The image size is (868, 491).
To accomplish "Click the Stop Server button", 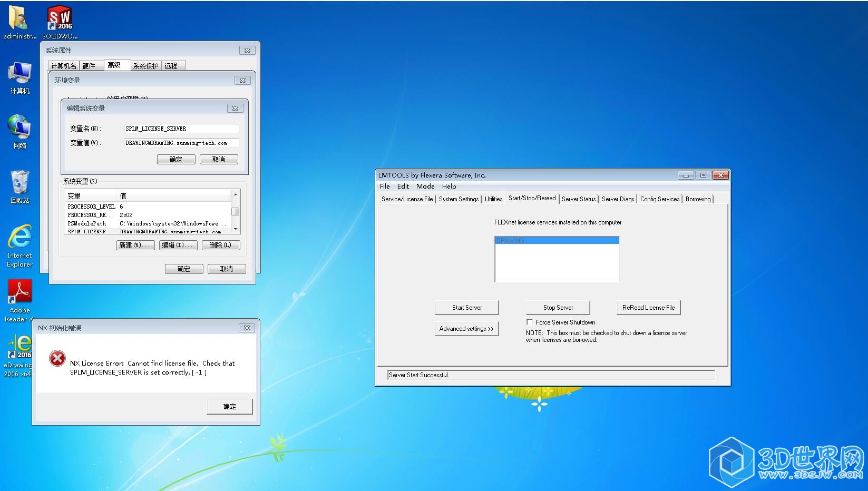I will 558,308.
